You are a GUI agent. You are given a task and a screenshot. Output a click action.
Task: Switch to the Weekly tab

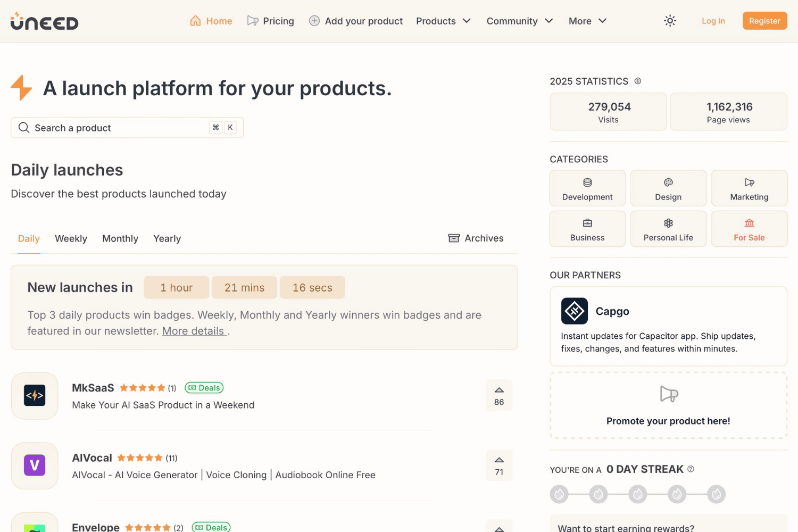71,238
